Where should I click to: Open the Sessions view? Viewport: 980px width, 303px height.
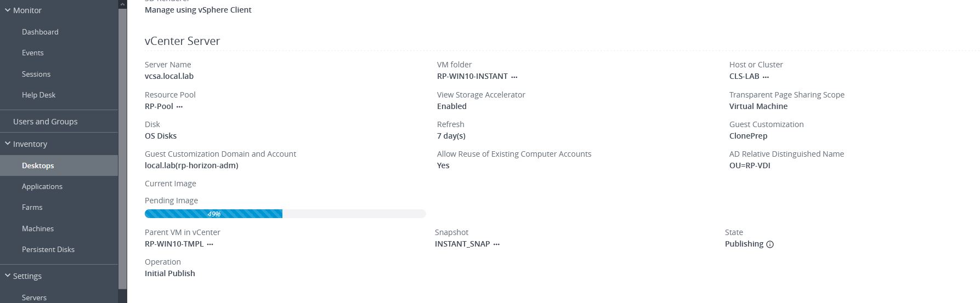pos(36,74)
